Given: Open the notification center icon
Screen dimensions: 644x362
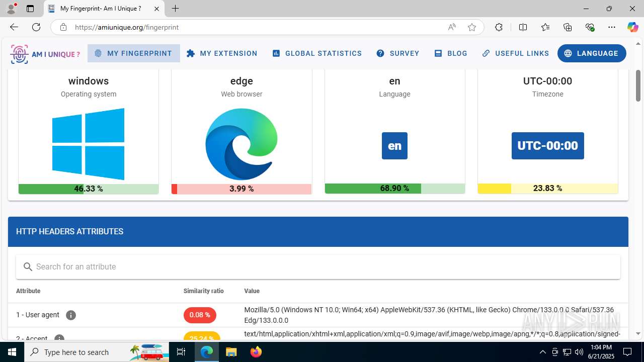Looking at the screenshot, I should (x=627, y=352).
